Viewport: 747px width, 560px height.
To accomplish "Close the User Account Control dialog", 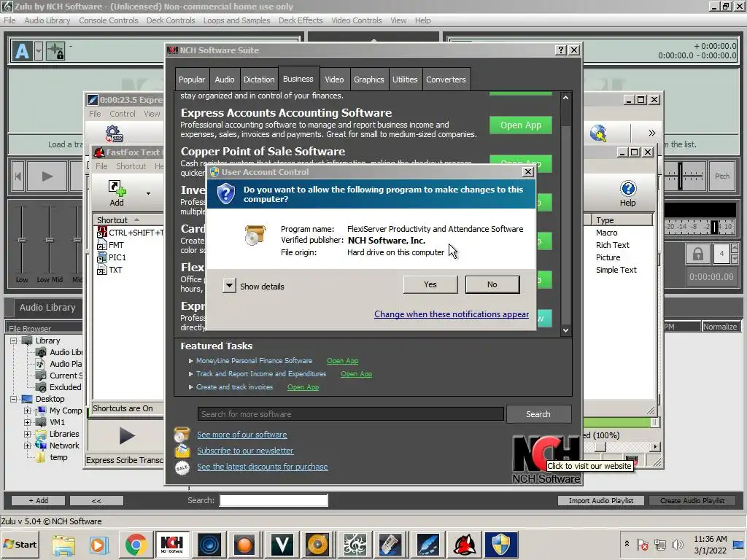I will 528,172.
